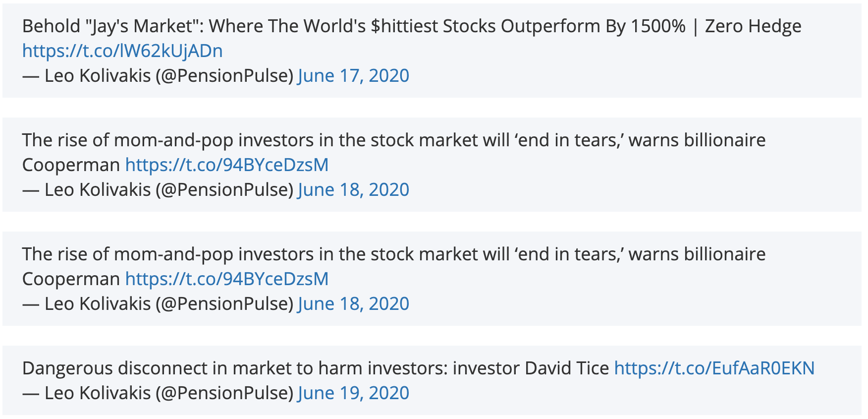Click Leo Kolivakis author name beside June 17

pyautogui.click(x=98, y=75)
